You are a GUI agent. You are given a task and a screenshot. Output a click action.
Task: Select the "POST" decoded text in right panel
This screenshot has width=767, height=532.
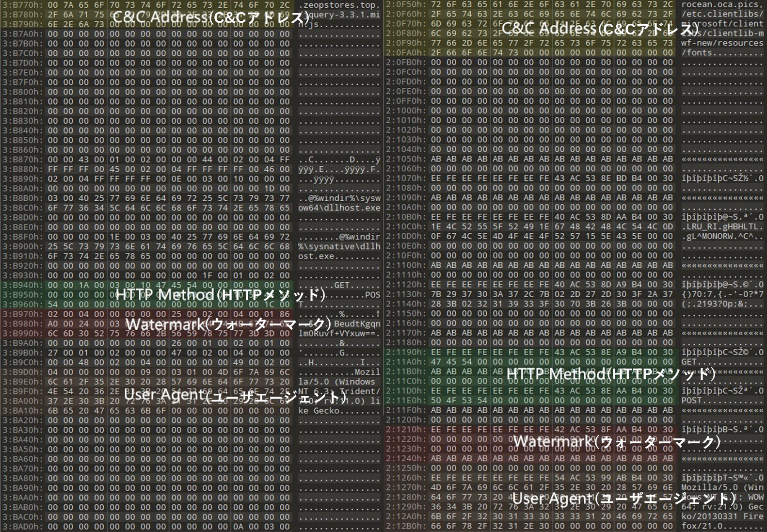click(691, 400)
